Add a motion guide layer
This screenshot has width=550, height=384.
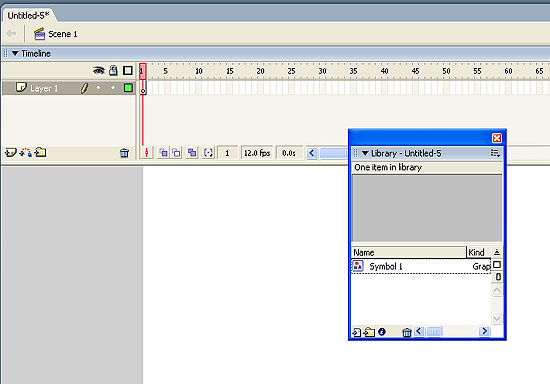coord(26,153)
